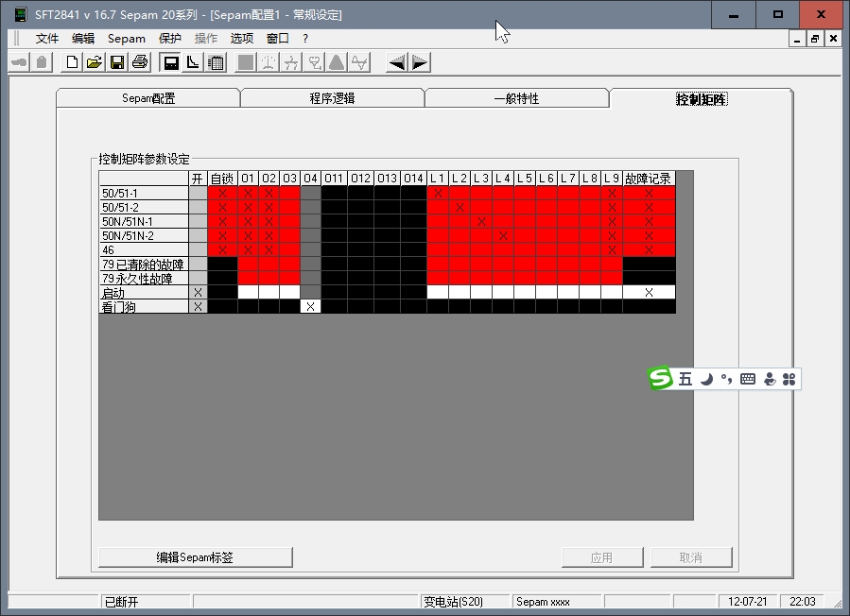The image size is (850, 616).
Task: Open the 窗口 menu
Action: [278, 39]
